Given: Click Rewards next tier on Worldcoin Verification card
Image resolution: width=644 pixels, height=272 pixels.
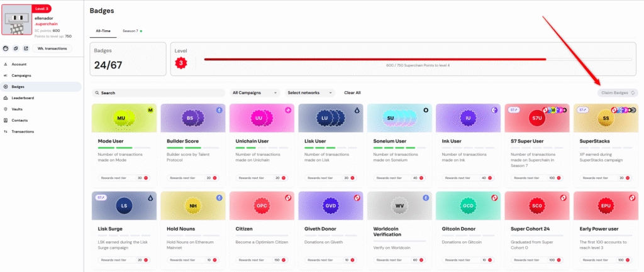Looking at the screenshot, I should (x=399, y=260).
